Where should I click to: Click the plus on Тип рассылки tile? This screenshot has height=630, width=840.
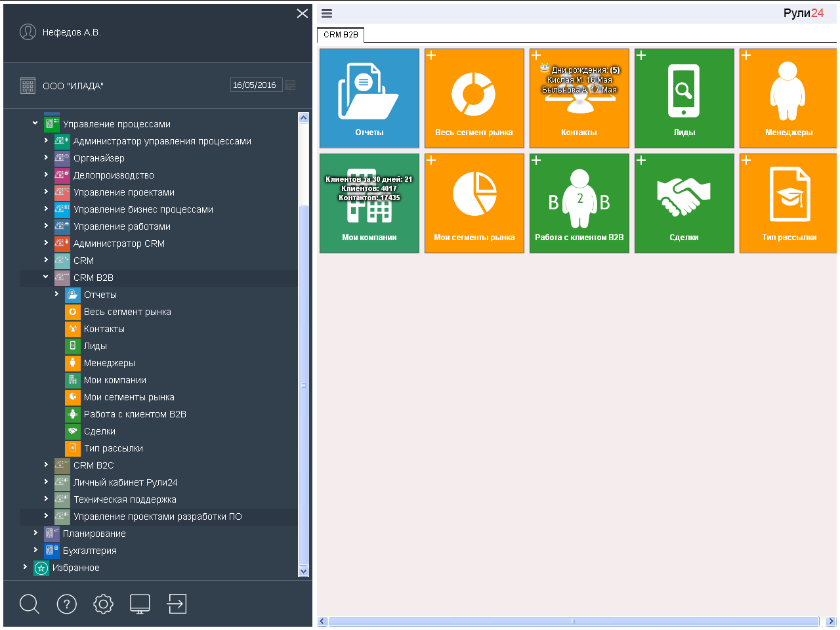click(746, 160)
